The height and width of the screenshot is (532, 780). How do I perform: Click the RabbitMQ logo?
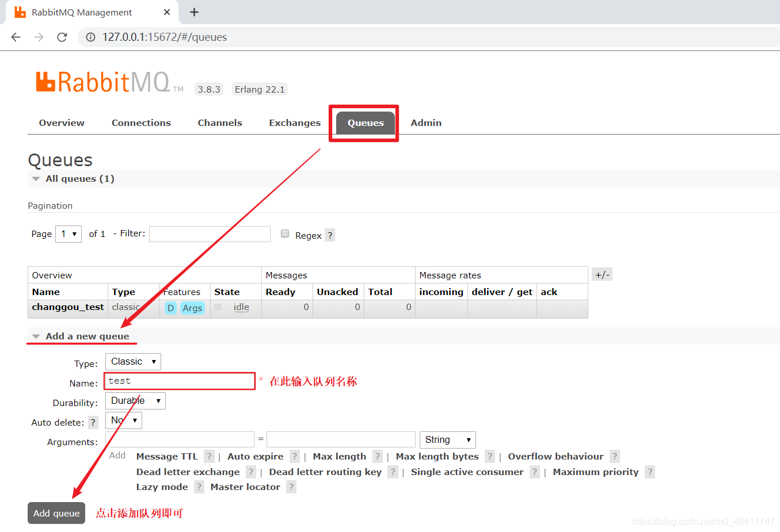click(109, 82)
